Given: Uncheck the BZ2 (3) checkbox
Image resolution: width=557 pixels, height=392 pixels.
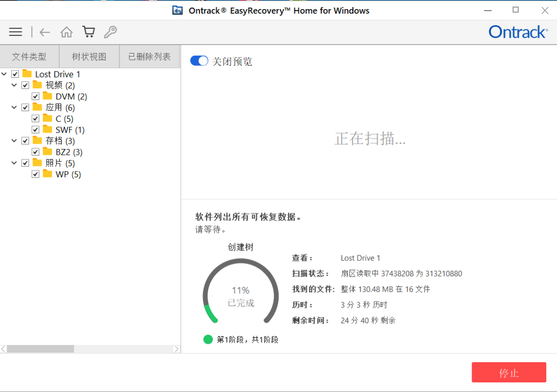Looking at the screenshot, I should (35, 152).
